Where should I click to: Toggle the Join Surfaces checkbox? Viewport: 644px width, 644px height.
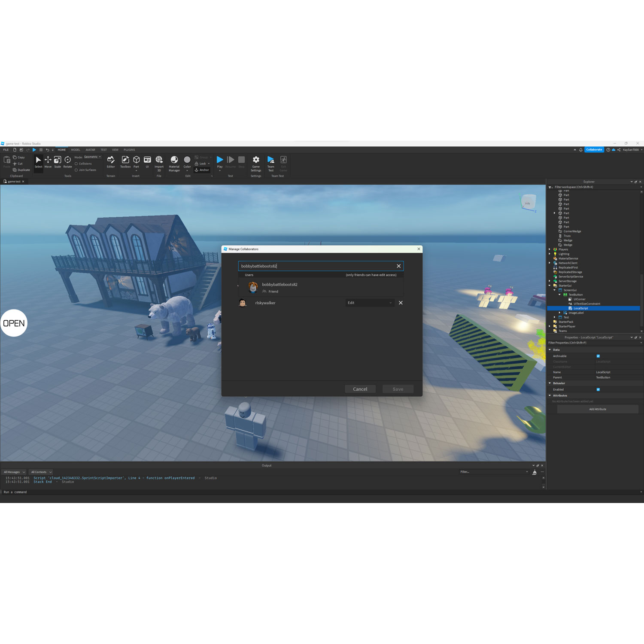[76, 170]
